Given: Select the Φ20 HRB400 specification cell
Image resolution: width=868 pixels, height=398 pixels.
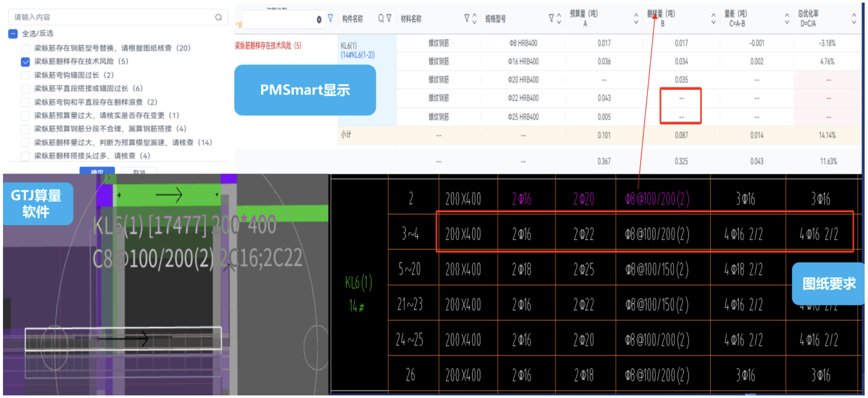Looking at the screenshot, I should point(523,80).
